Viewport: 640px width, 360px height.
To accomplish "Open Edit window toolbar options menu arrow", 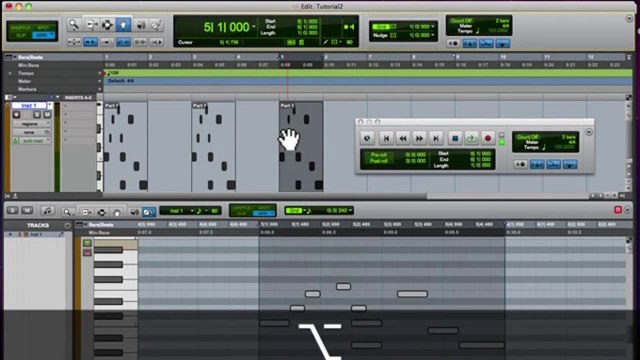I will [x=629, y=19].
